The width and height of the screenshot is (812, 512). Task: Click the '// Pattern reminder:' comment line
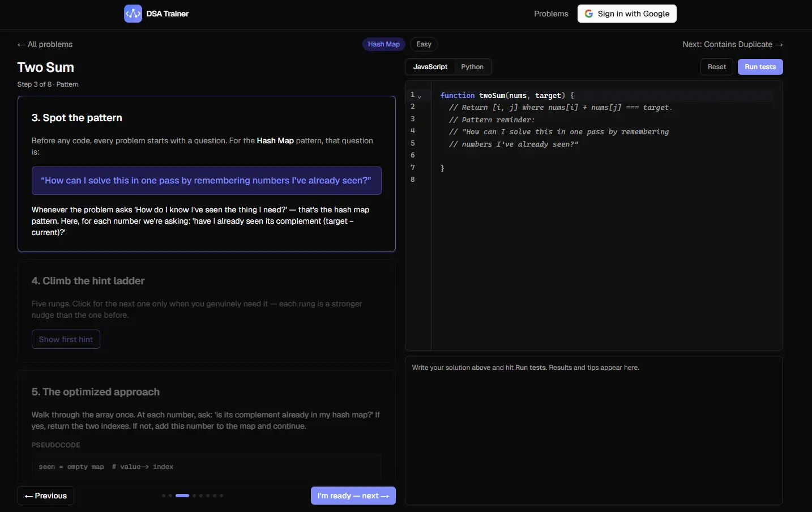tap(492, 120)
